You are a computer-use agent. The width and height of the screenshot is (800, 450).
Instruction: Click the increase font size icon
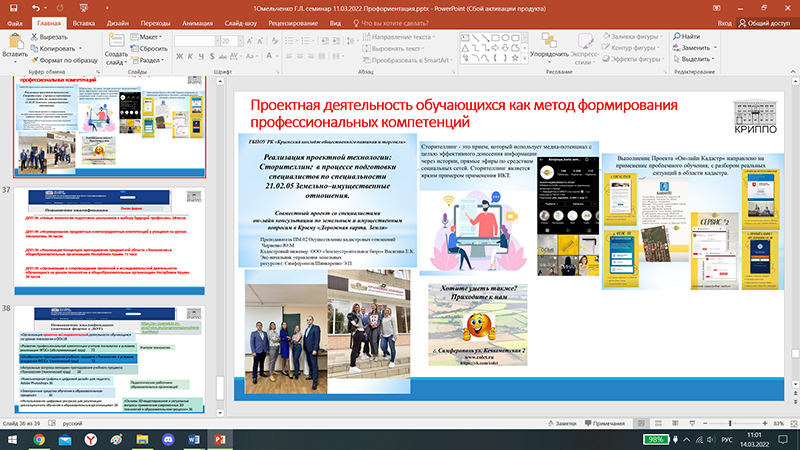coord(249,41)
